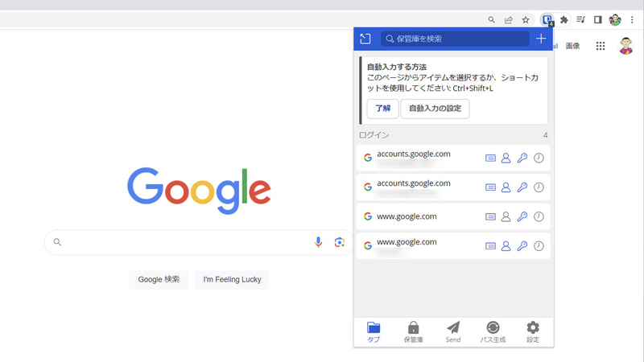The image size is (644, 362).
Task: Autofill first accounts.google.com entry via card icon
Action: tap(490, 158)
